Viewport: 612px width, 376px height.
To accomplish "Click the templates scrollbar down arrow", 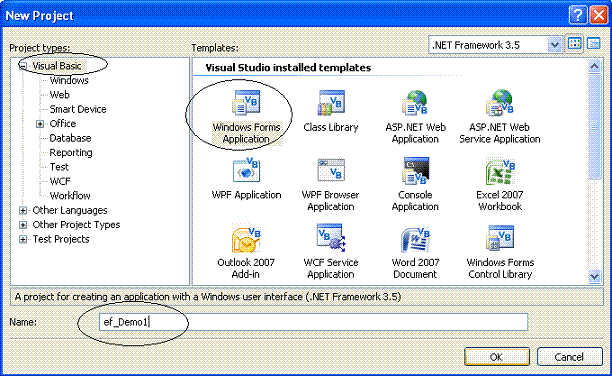I will click(x=594, y=276).
